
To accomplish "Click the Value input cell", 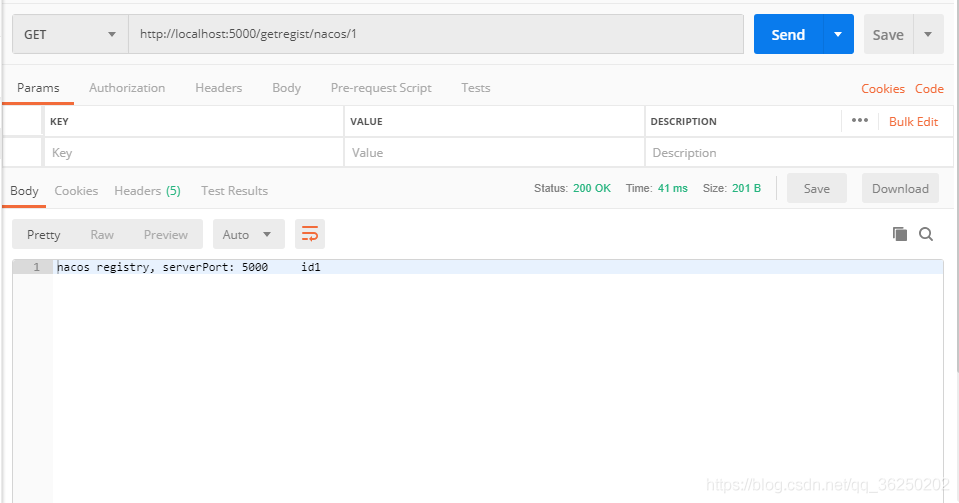I will (494, 152).
